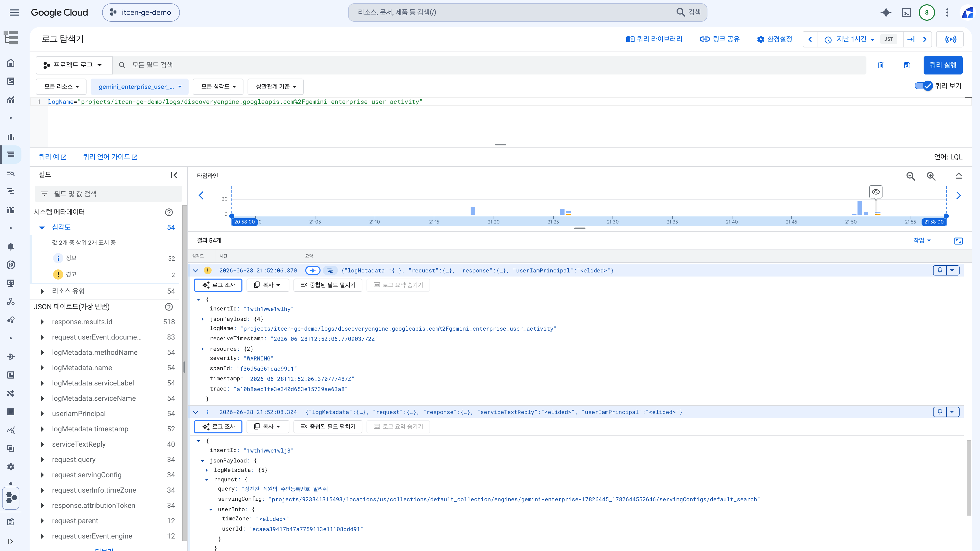Expand nested fields for second log

coord(328,426)
